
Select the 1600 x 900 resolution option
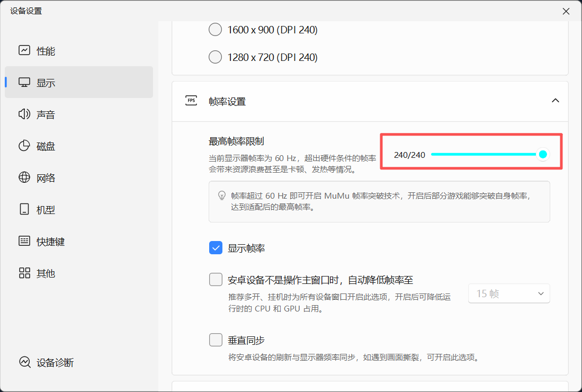click(216, 30)
